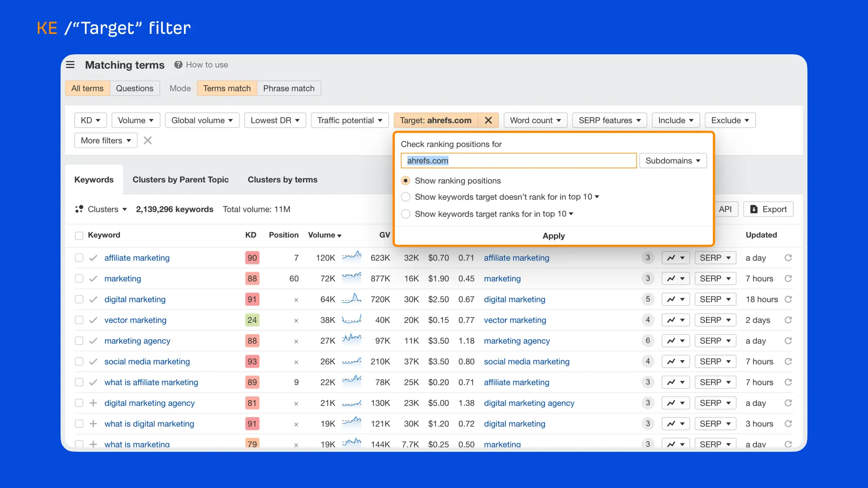Open the KD filter dropdown
The width and height of the screenshot is (868, 488).
90,120
